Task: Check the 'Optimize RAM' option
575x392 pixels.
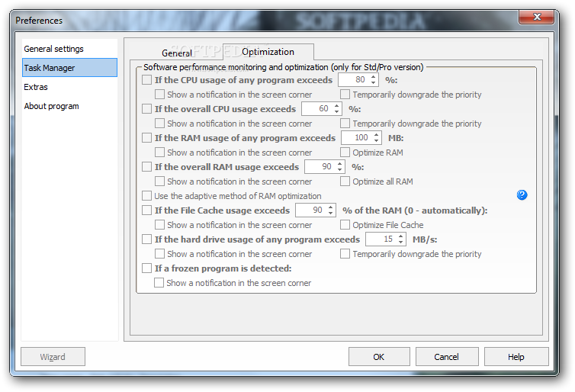Action: click(345, 153)
